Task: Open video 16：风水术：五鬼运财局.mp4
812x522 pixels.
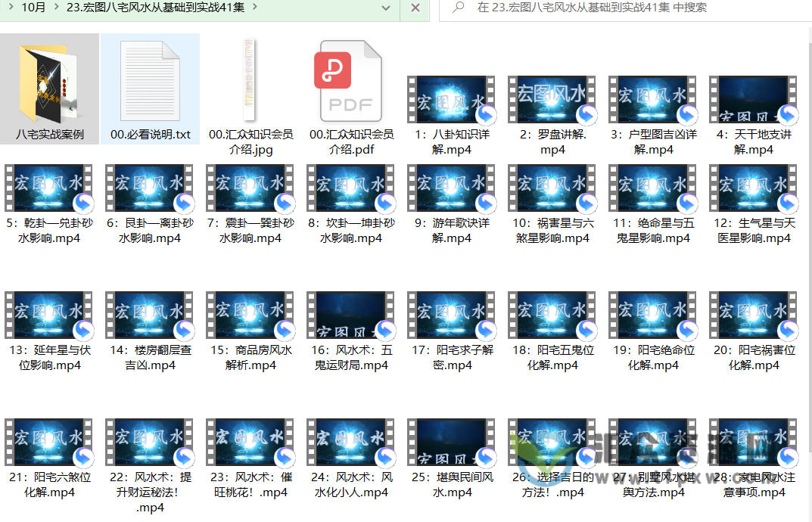Action: (x=351, y=315)
